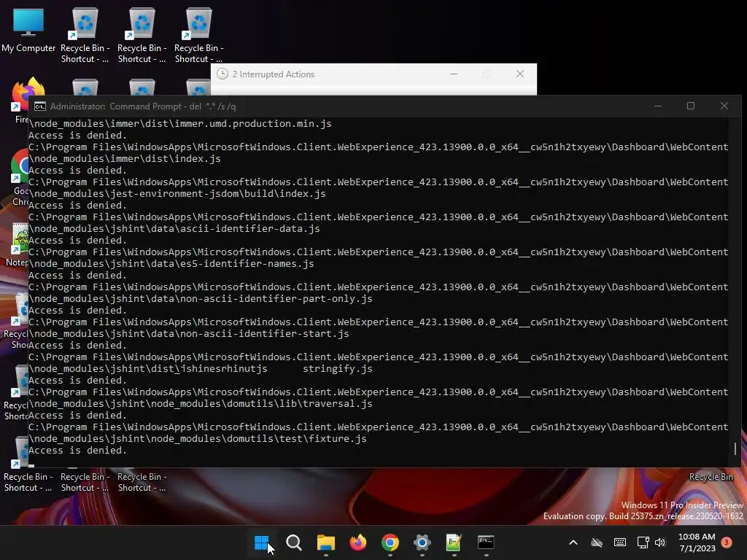Open clock showing 10:08 AM 7/1/2023
The height and width of the screenshot is (560, 747).
[697, 542]
